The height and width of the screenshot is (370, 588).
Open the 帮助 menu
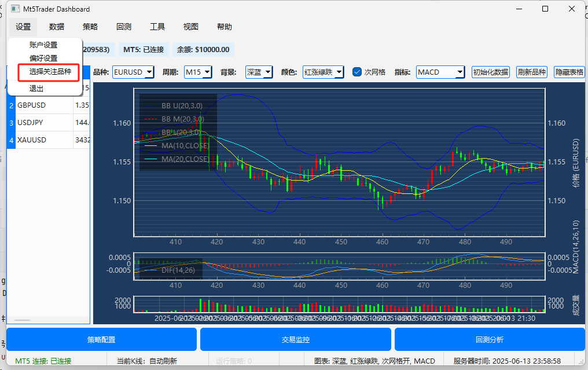click(224, 27)
